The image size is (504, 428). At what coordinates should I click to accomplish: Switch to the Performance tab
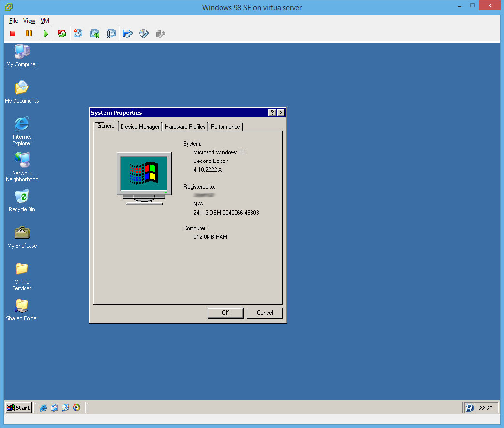225,127
